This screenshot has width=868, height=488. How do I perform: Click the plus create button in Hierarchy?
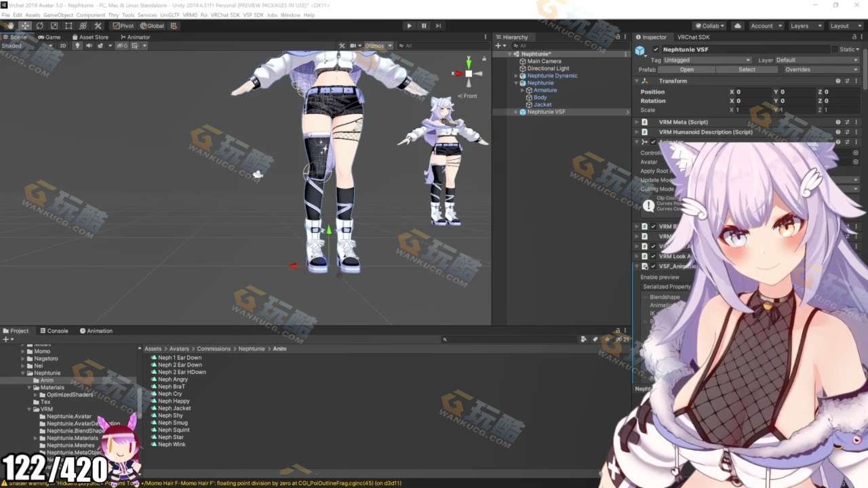(498, 45)
